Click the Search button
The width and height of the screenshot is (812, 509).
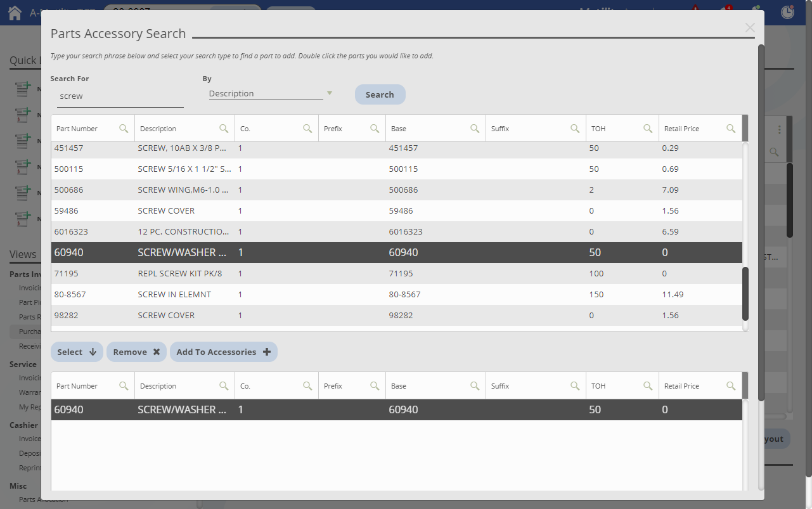tap(380, 94)
